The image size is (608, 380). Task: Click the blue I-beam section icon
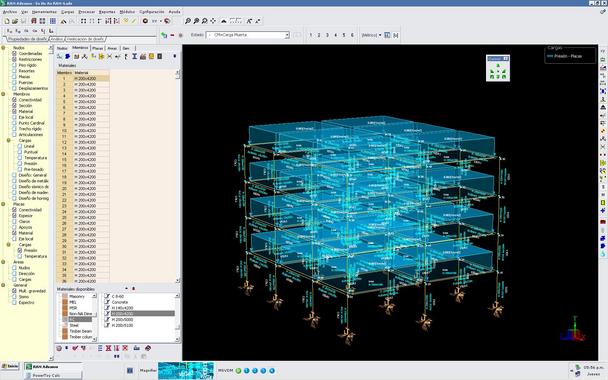coord(135,57)
